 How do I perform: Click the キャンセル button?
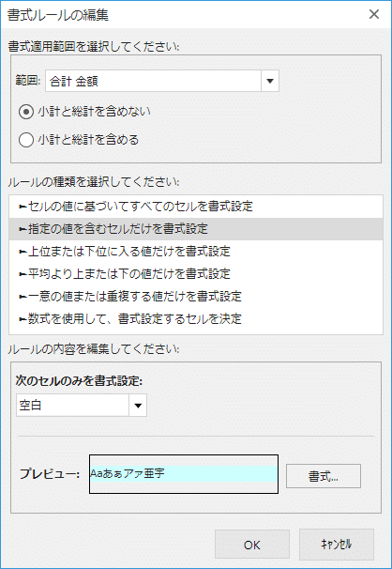click(x=337, y=545)
